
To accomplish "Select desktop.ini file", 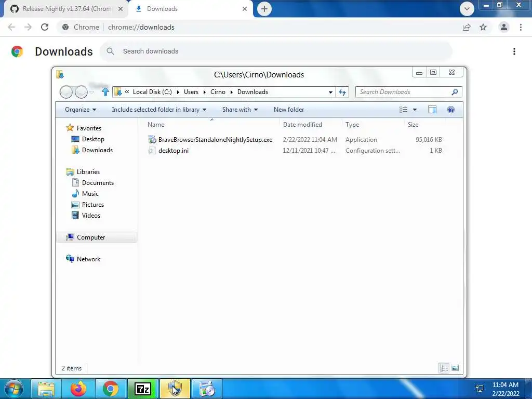I will 174,151.
